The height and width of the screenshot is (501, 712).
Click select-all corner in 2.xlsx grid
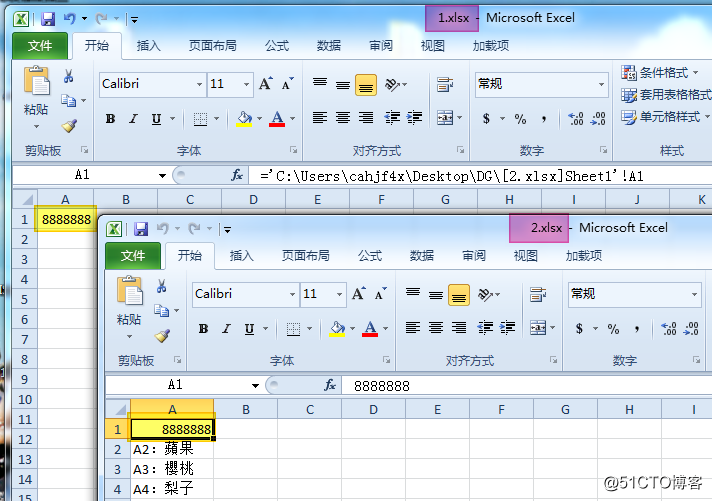[x=119, y=410]
